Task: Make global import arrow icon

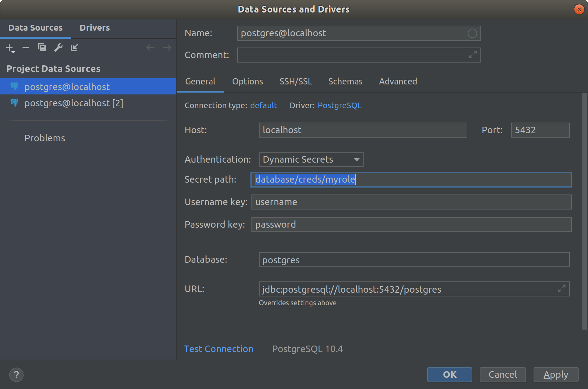Action: pos(74,48)
